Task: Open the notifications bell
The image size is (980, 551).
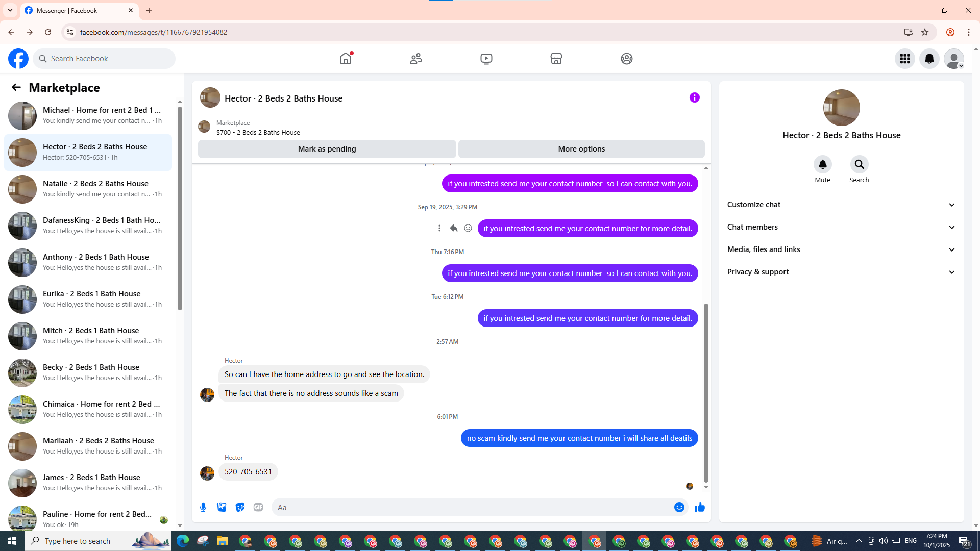Action: 929,59
